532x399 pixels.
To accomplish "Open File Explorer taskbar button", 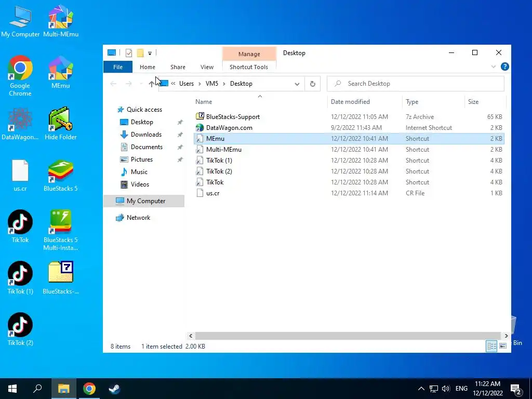I will pyautogui.click(x=63, y=389).
